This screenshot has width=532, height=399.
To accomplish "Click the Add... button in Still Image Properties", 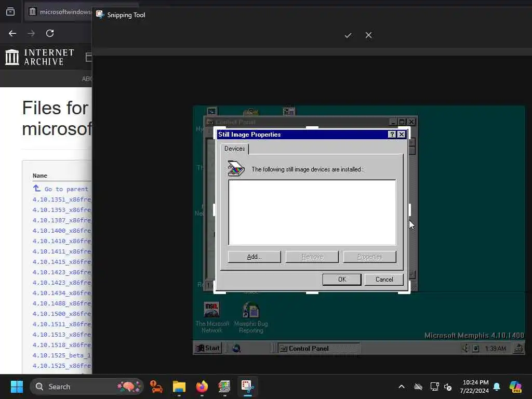I will tap(254, 257).
